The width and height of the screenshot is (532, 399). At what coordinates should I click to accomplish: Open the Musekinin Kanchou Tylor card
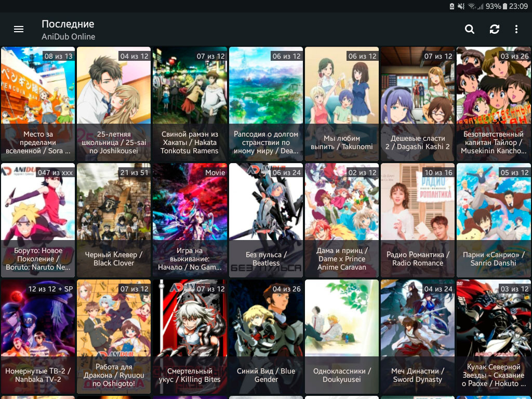[x=494, y=104]
